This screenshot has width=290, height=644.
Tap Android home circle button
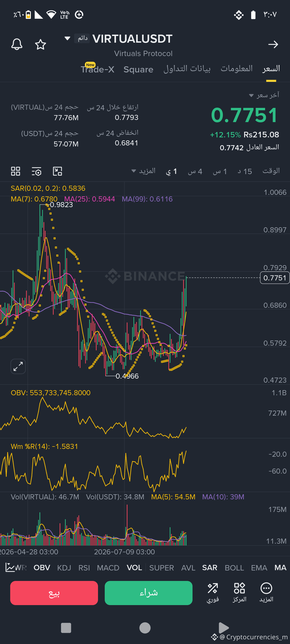(x=145, y=628)
